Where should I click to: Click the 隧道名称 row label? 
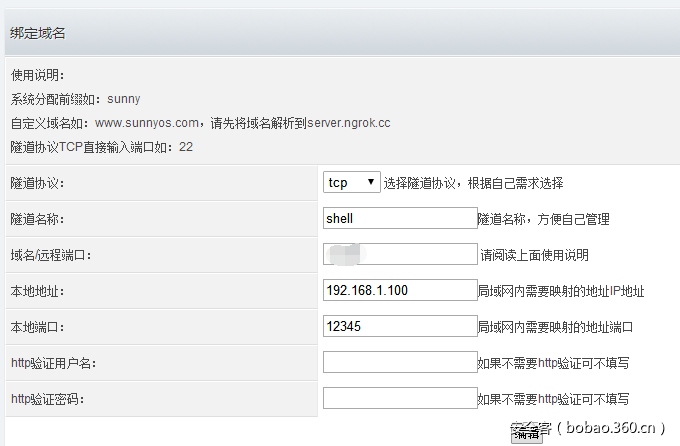[37, 219]
